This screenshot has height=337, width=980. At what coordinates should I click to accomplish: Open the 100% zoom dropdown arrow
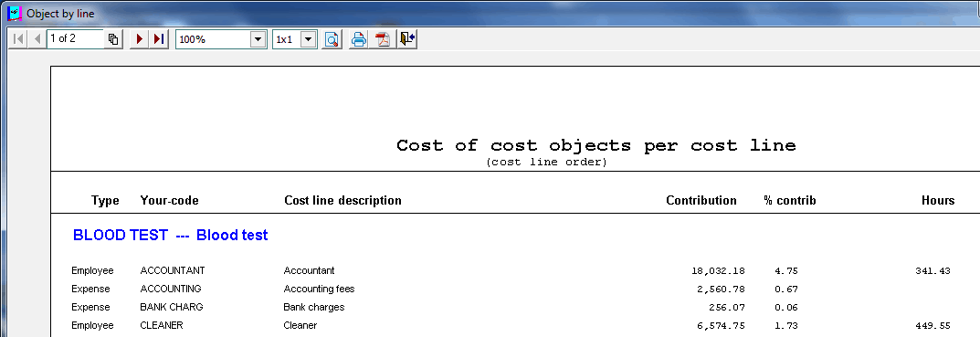click(258, 39)
